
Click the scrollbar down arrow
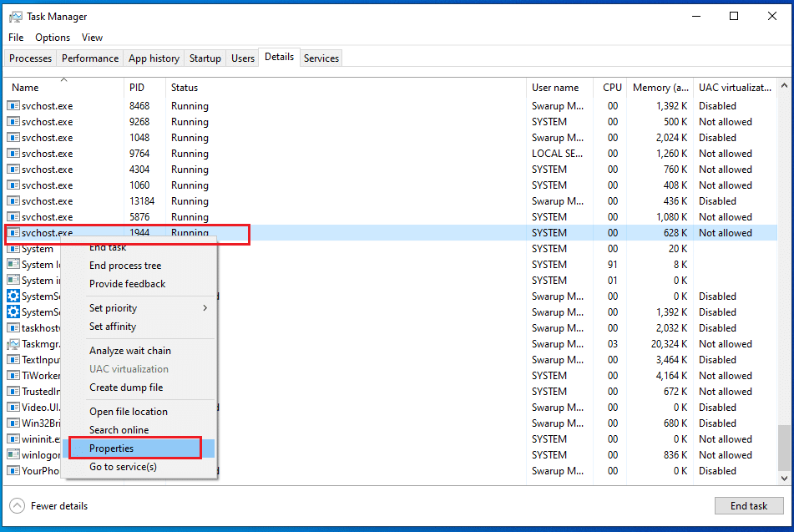click(784, 478)
